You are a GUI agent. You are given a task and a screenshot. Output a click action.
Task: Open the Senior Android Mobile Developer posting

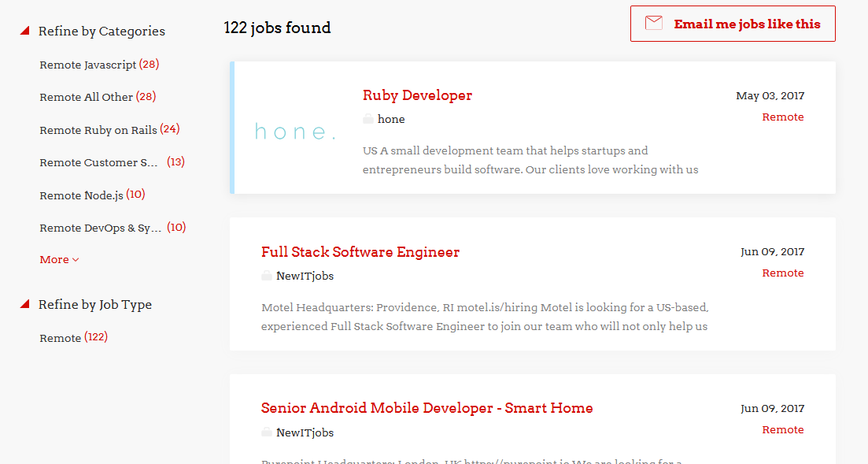coord(427,408)
